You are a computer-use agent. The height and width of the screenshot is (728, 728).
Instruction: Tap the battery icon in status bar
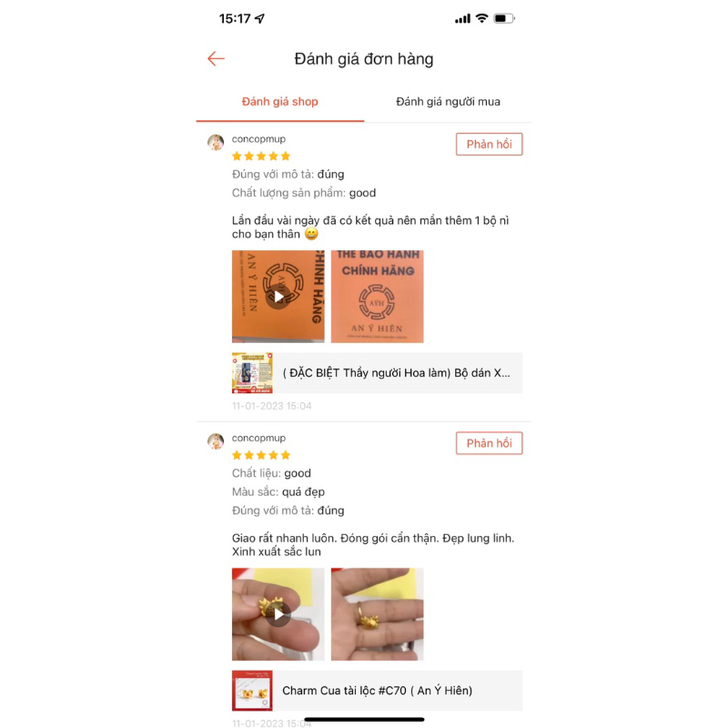pyautogui.click(x=504, y=18)
